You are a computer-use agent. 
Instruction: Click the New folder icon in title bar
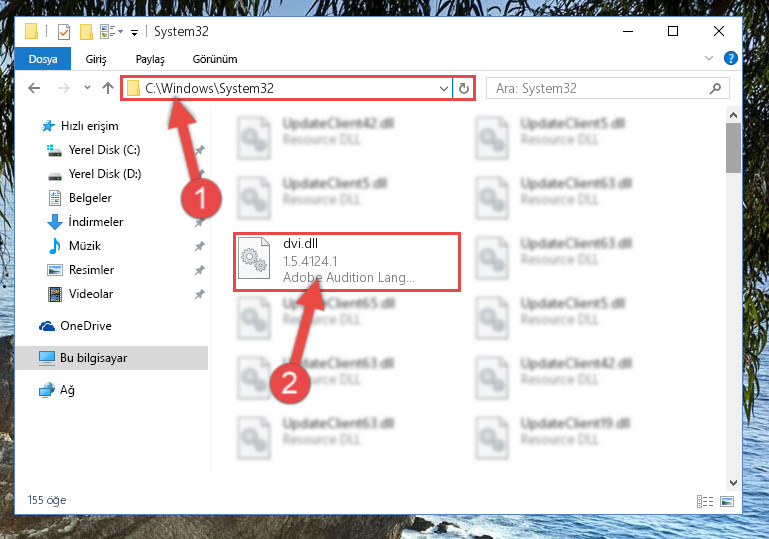(86, 32)
